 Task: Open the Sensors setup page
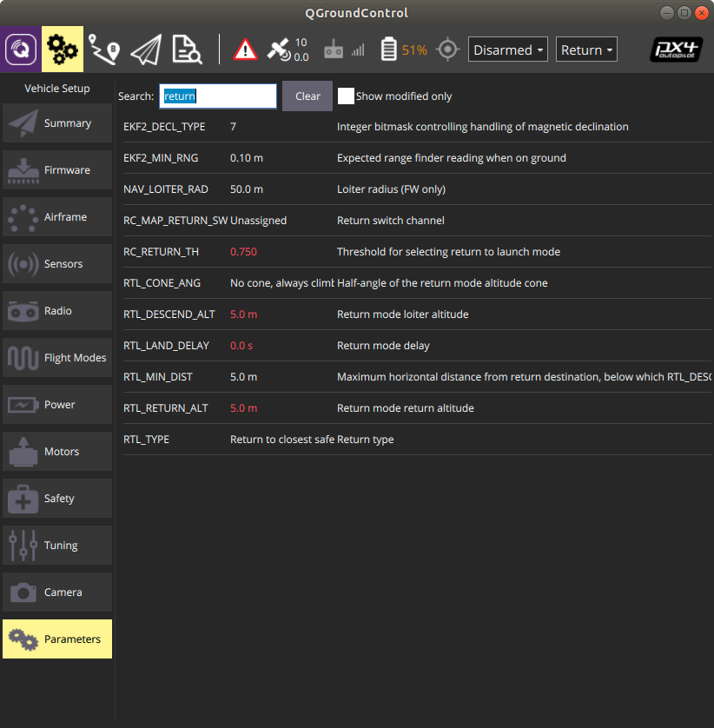pos(57,264)
